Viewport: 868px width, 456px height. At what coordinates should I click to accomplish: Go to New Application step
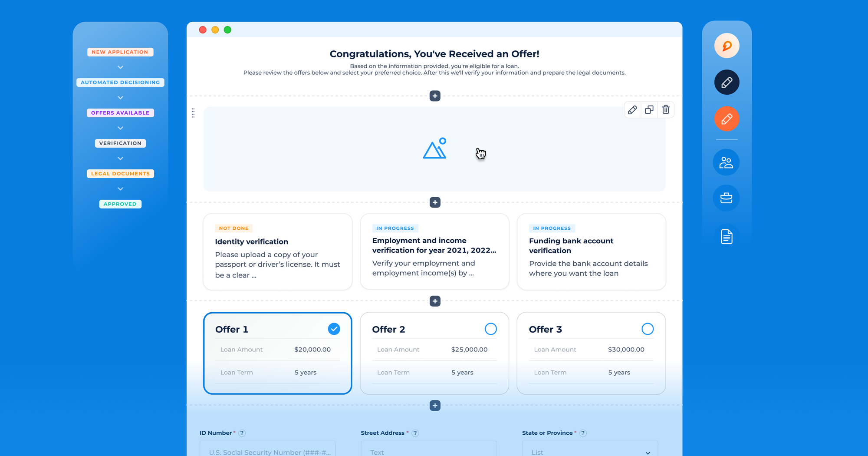point(120,52)
